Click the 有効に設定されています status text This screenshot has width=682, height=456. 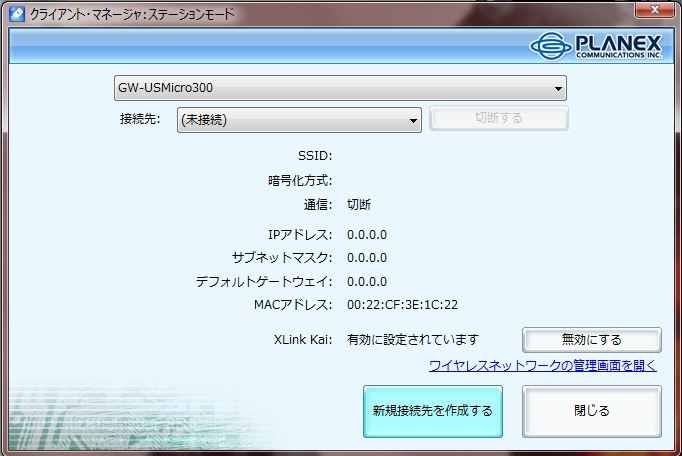point(413,340)
